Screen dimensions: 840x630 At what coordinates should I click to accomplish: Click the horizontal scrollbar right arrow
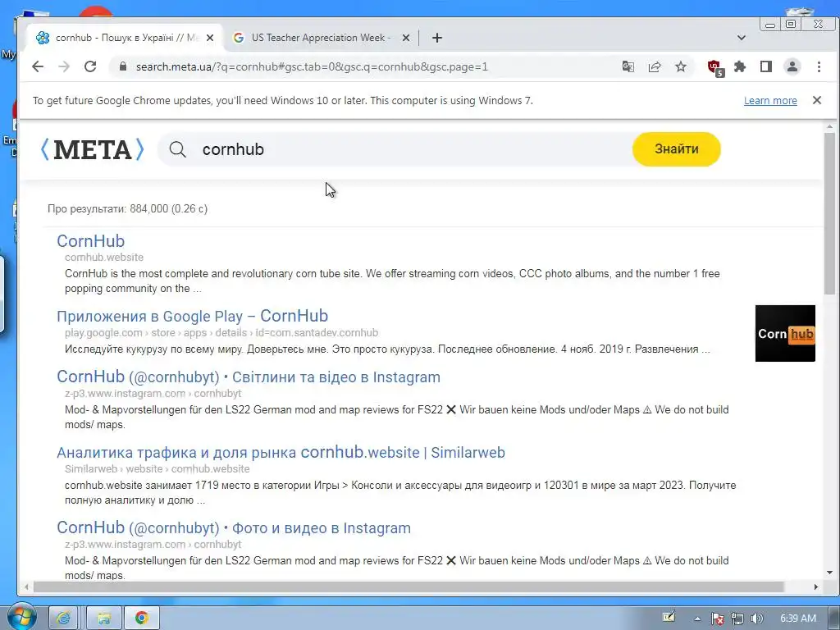[x=815, y=587]
